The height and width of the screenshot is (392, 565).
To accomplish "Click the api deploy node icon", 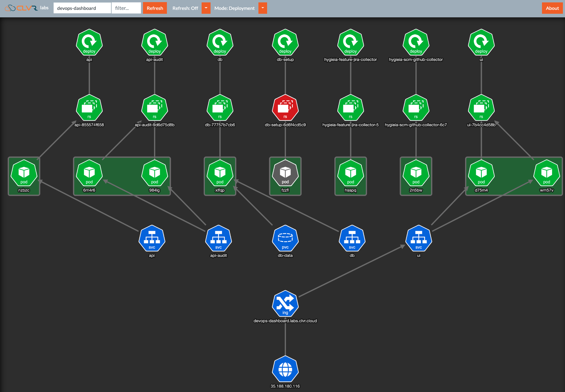I will click(x=89, y=42).
